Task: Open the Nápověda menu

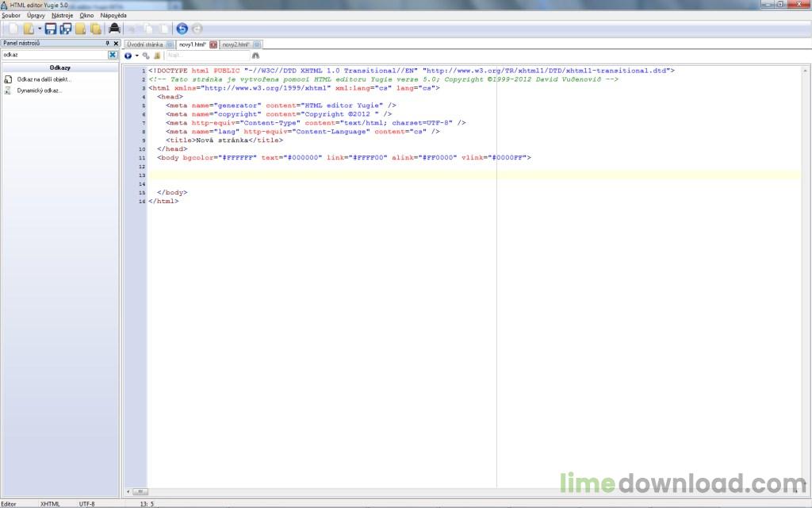Action: (113, 16)
